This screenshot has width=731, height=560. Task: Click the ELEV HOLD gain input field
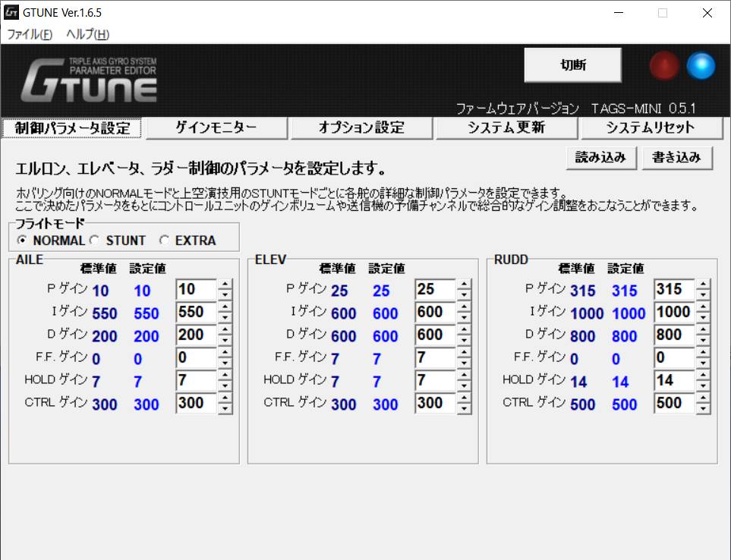tap(436, 381)
